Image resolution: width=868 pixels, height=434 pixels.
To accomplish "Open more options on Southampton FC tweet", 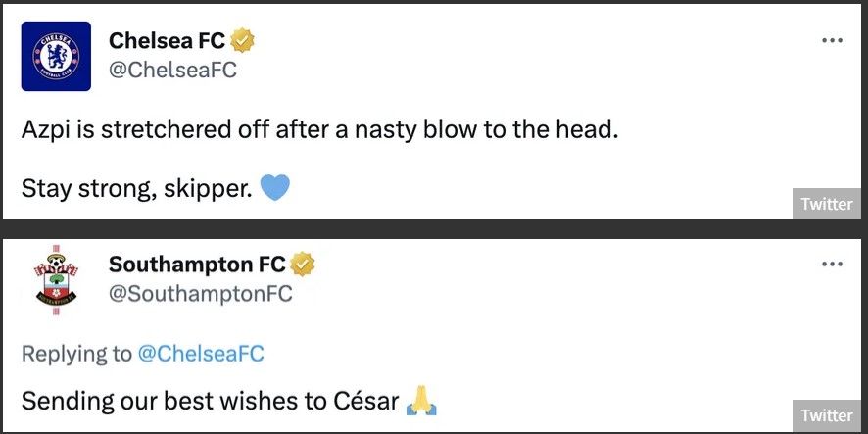I will click(832, 265).
